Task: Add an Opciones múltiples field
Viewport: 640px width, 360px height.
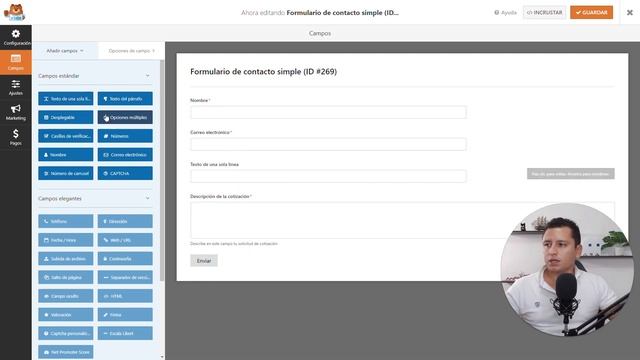Action: (x=125, y=117)
